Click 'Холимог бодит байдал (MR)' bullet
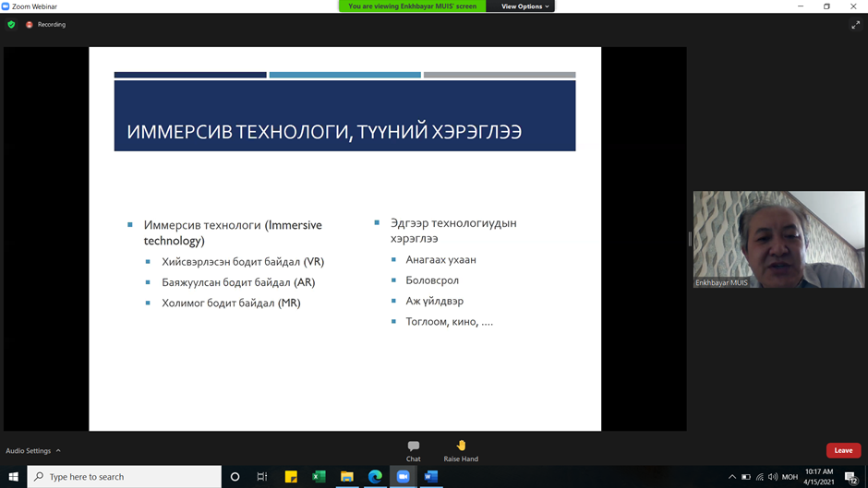868x488 pixels. [x=231, y=303]
